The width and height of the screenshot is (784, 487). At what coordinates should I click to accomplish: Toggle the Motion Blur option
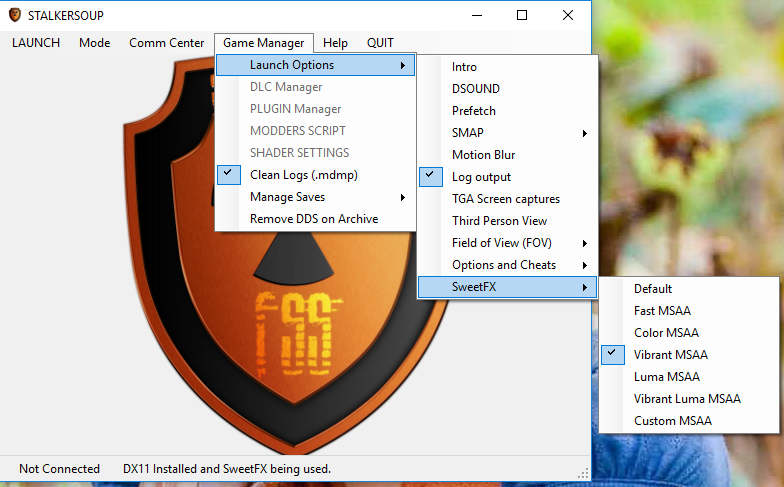508,155
